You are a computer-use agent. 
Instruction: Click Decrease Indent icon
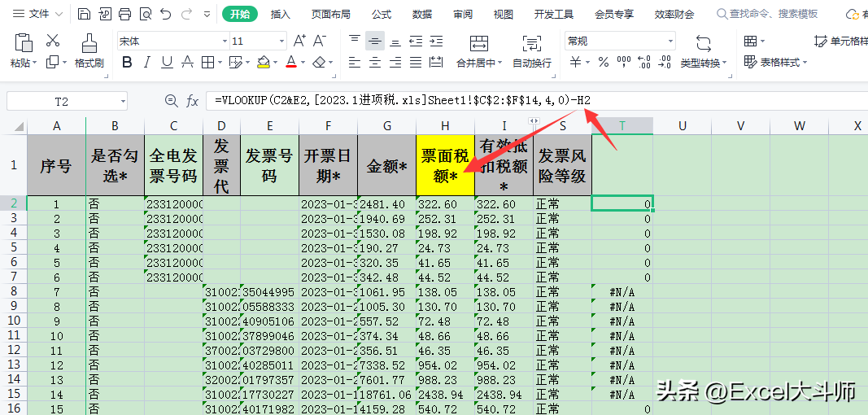[416, 41]
